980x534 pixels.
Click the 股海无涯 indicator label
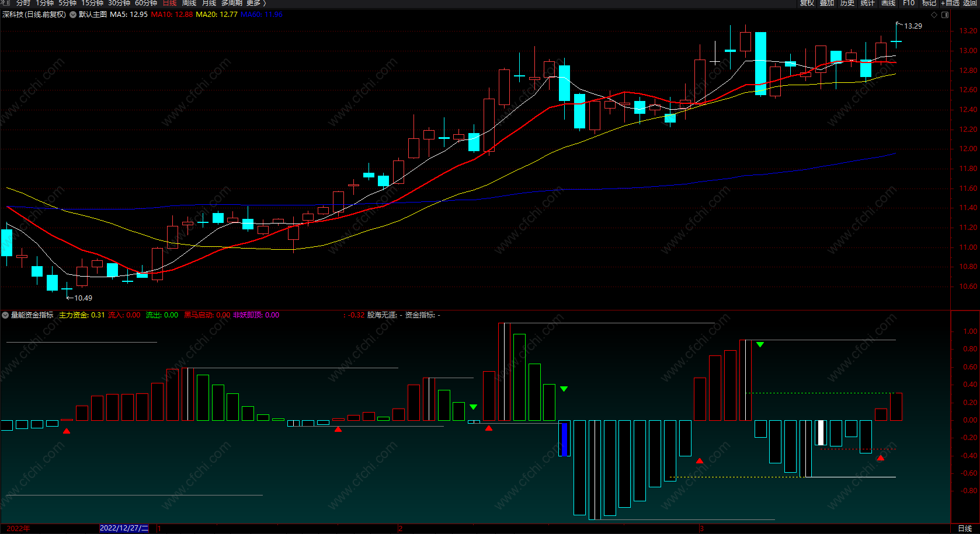[382, 315]
